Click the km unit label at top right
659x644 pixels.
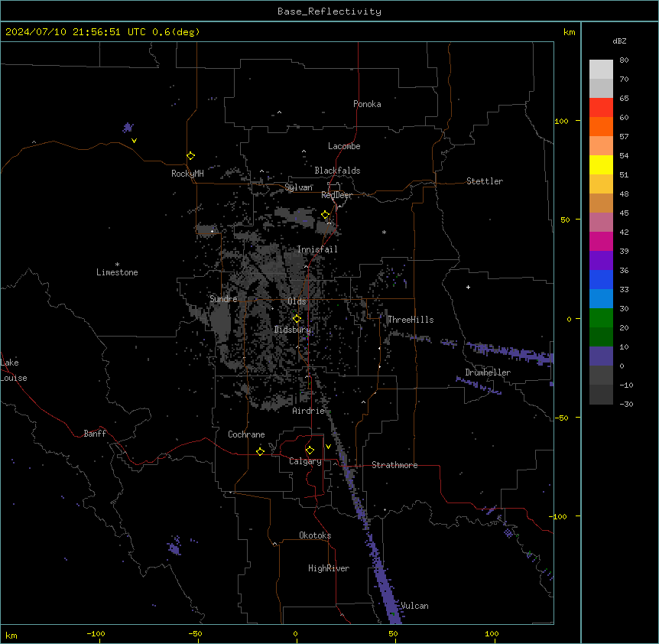point(569,32)
